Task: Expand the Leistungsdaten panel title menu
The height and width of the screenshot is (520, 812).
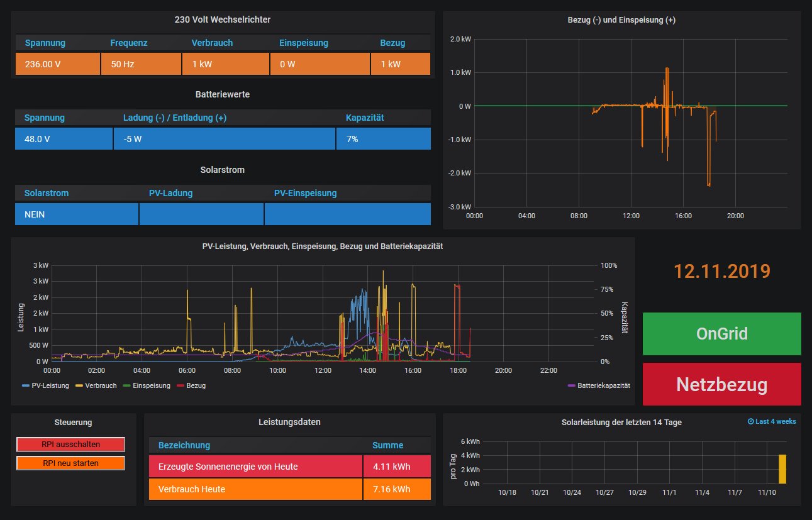Action: click(x=289, y=422)
